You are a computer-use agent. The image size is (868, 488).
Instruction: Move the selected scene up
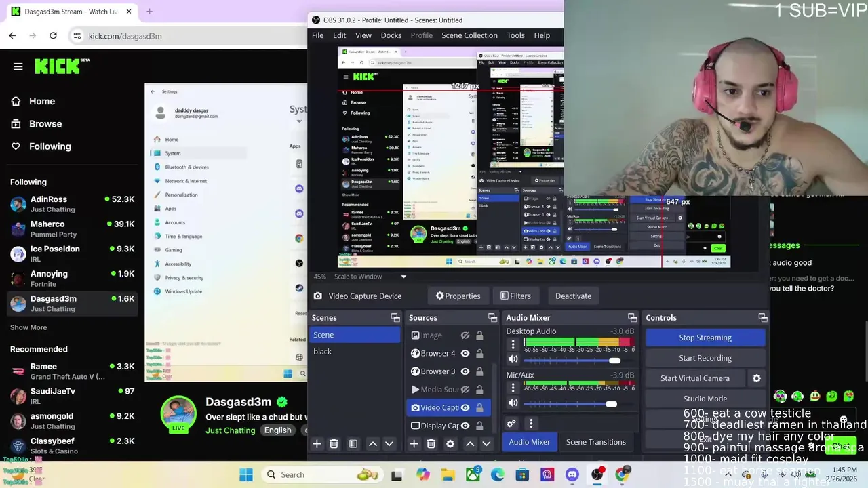pos(372,444)
